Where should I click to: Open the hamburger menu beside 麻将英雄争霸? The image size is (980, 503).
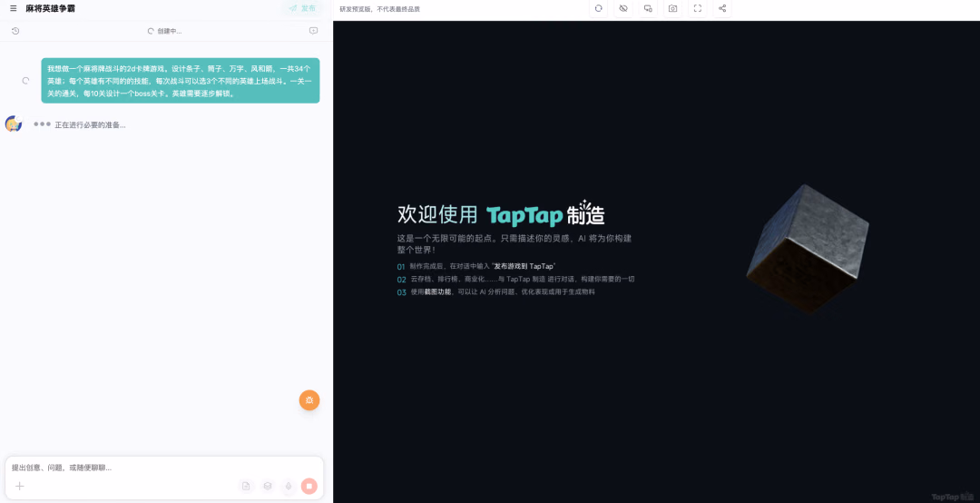pyautogui.click(x=13, y=9)
